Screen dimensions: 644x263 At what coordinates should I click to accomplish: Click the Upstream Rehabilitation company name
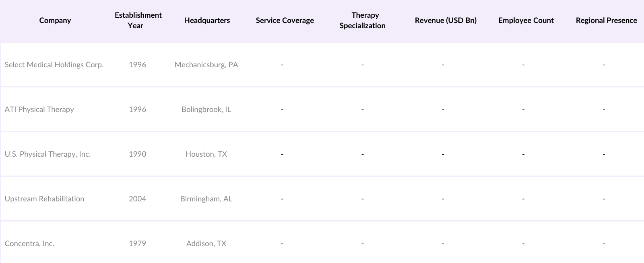pyautogui.click(x=44, y=199)
